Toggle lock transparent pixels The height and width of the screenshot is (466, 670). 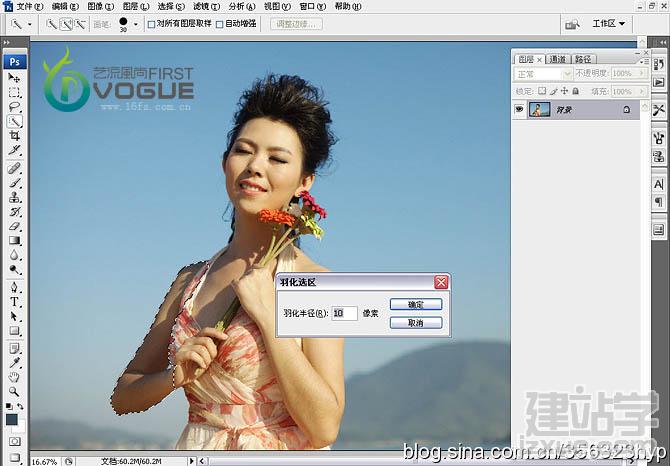pos(542,91)
